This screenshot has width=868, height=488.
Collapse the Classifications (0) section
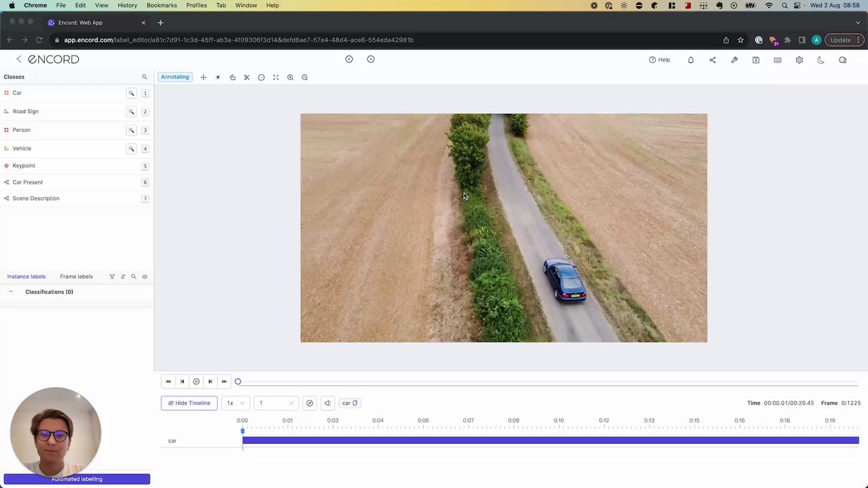click(x=11, y=292)
